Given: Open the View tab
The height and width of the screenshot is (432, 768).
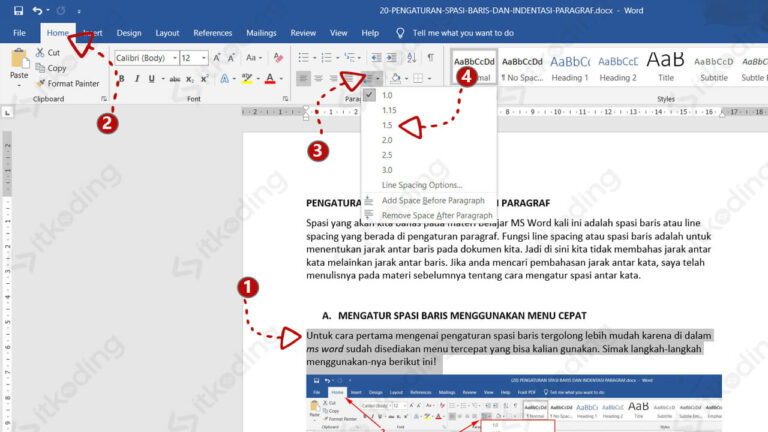Looking at the screenshot, I should [x=338, y=33].
